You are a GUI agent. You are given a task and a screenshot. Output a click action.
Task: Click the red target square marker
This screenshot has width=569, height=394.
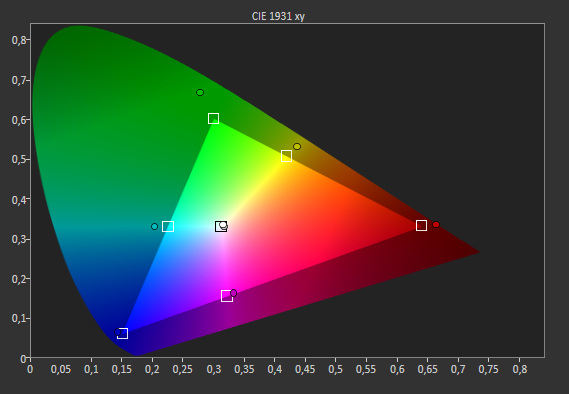421,225
